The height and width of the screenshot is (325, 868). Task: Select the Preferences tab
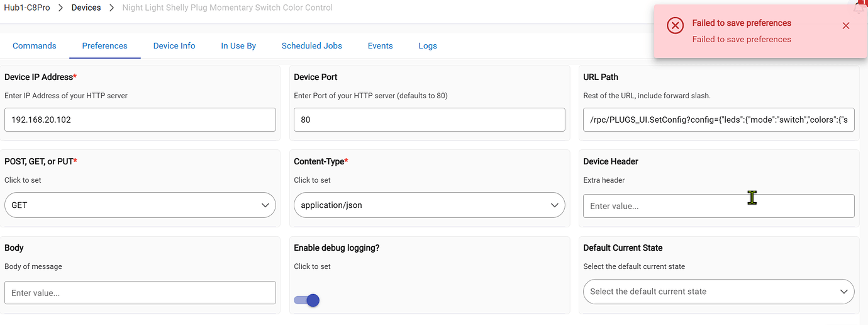104,46
